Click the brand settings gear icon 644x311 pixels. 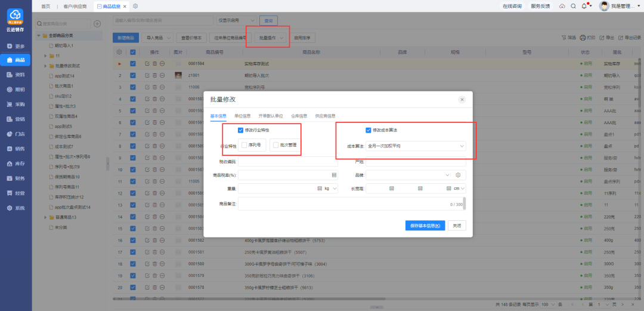[x=459, y=175]
